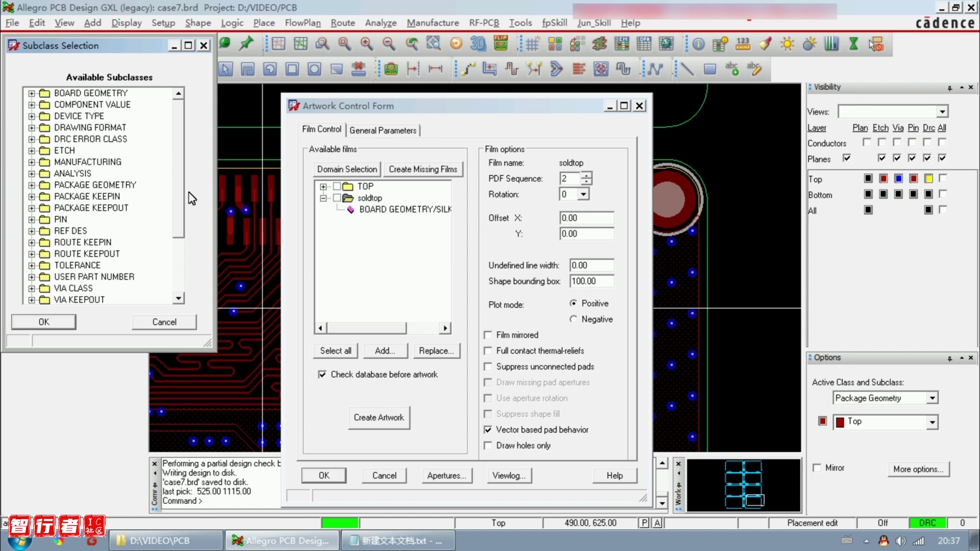
Task: Click the green pushpin icon
Action: click(x=246, y=44)
